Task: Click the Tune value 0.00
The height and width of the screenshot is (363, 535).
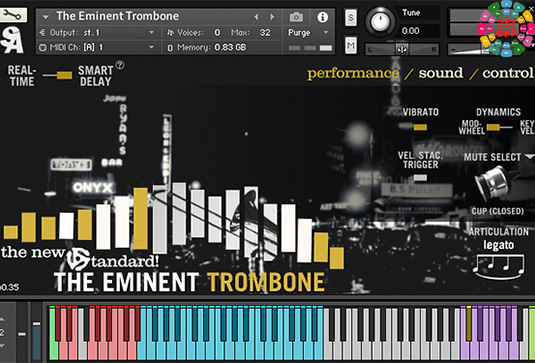Action: pos(410,31)
